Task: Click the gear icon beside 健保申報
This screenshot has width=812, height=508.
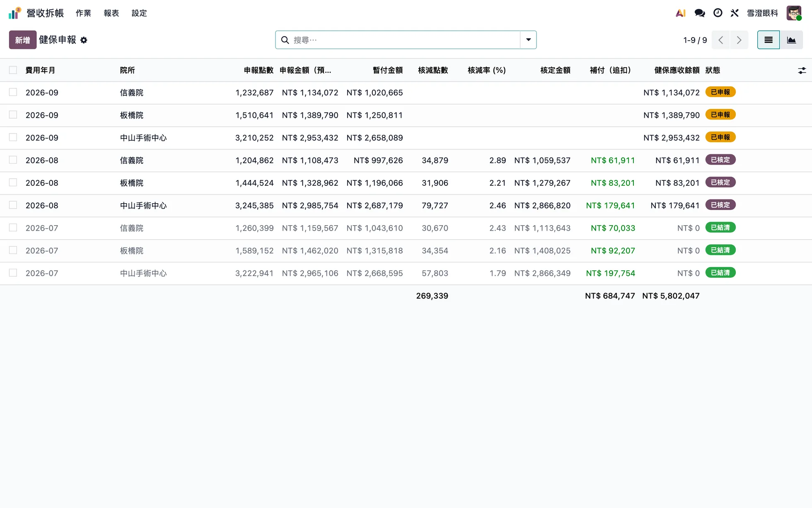Action: [84, 40]
